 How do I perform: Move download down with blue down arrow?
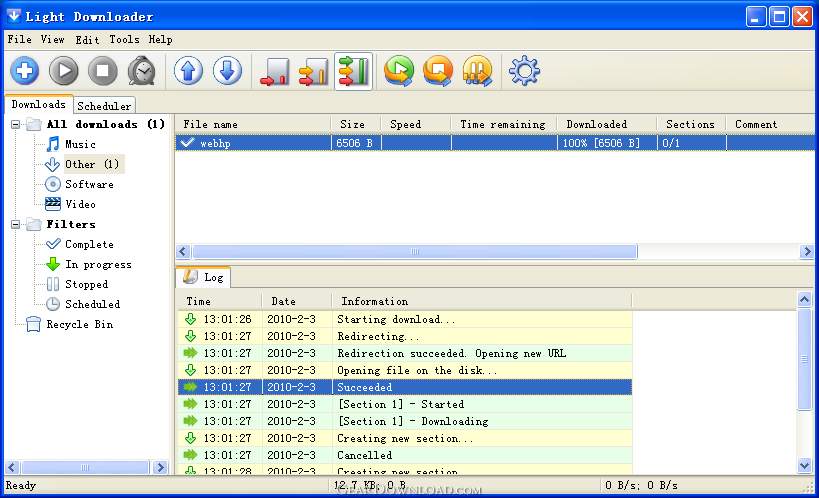227,71
